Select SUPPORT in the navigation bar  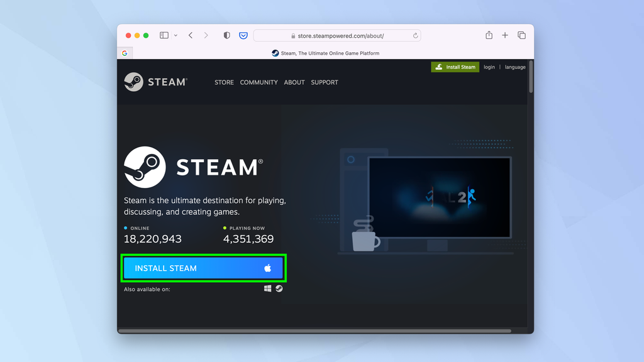click(x=325, y=82)
